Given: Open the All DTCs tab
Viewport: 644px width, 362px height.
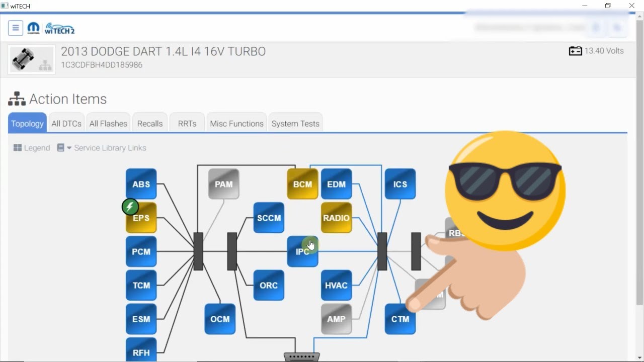Looking at the screenshot, I should click(66, 123).
